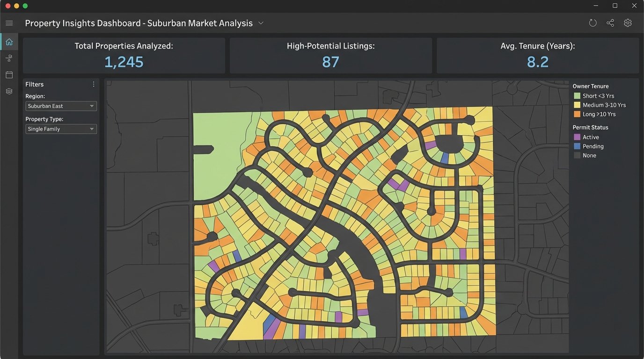The width and height of the screenshot is (644, 359).
Task: Click the Avg. Tenure metric card
Action: click(x=537, y=55)
